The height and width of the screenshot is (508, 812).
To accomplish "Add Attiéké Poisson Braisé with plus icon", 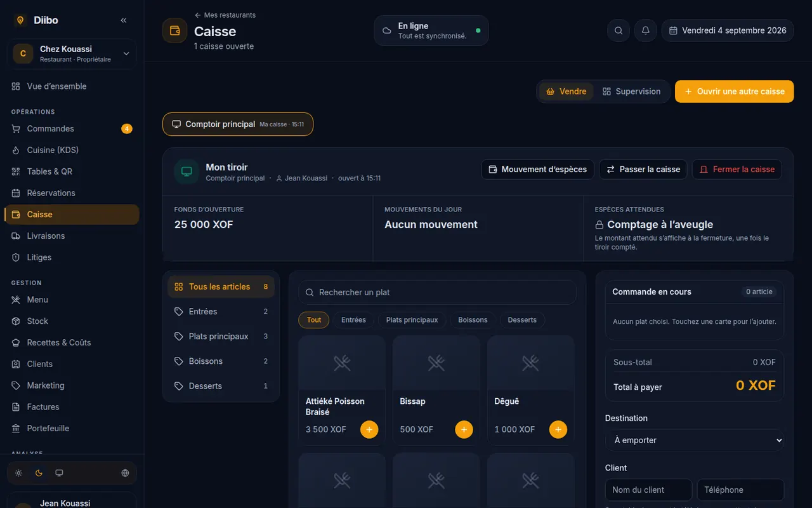I will [x=369, y=429].
